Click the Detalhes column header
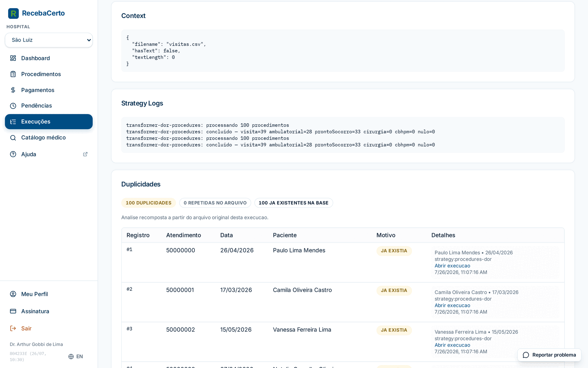The width and height of the screenshot is (588, 368). pyautogui.click(x=443, y=235)
